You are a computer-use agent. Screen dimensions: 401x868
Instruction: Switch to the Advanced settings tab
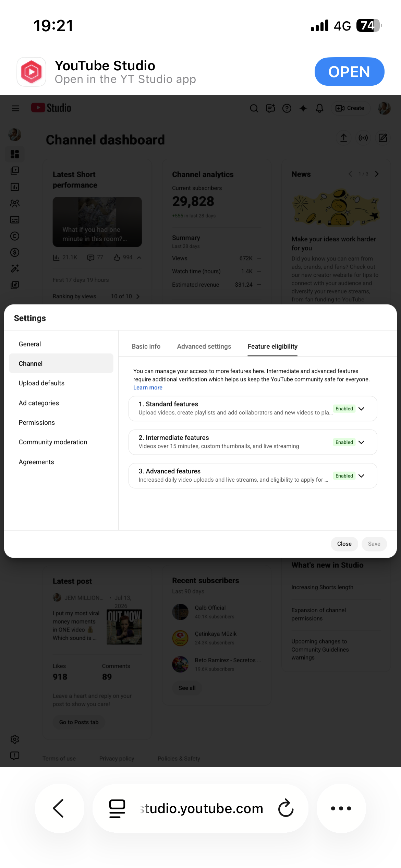204,346
